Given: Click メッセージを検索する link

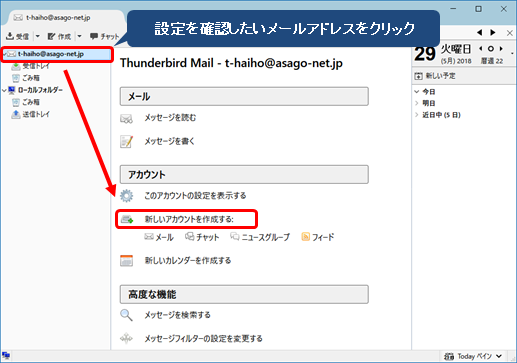Looking at the screenshot, I should (x=177, y=315).
